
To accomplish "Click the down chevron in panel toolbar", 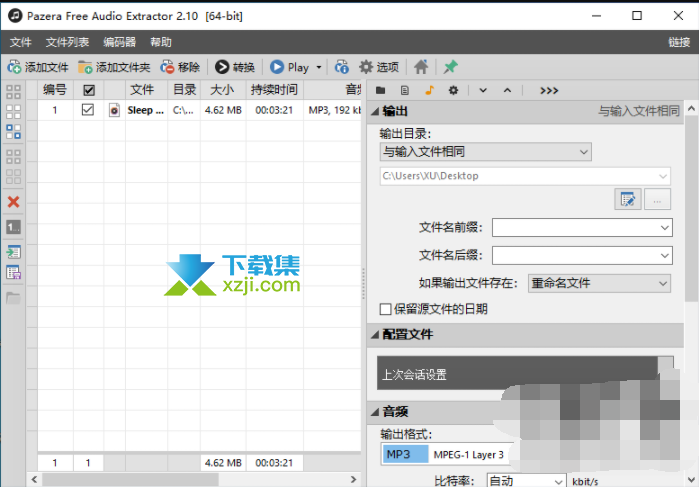I will (483, 91).
